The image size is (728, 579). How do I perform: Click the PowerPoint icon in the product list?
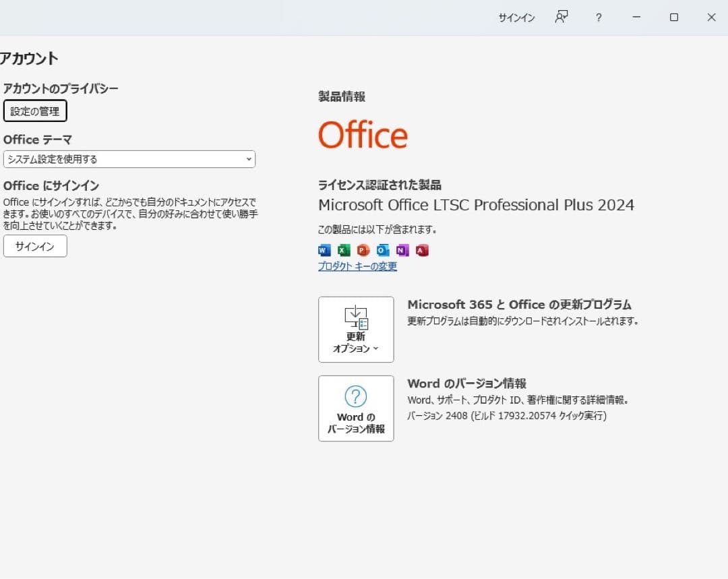click(363, 250)
